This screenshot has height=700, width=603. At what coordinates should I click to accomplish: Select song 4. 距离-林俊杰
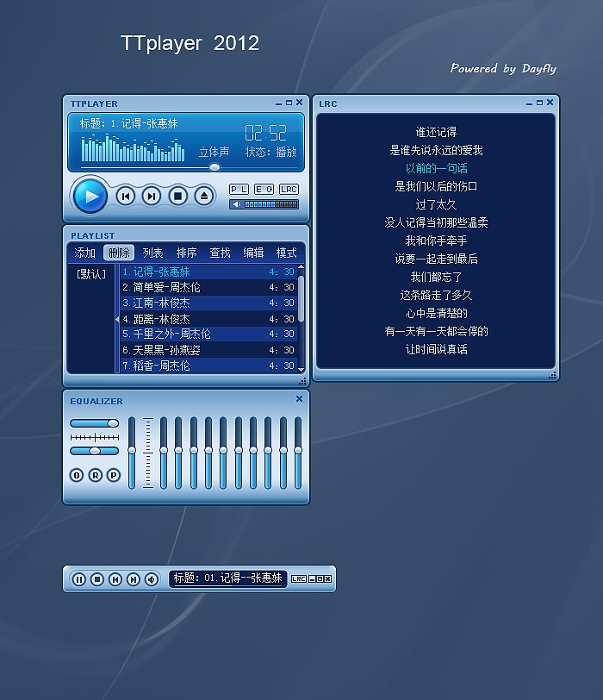coord(208,319)
